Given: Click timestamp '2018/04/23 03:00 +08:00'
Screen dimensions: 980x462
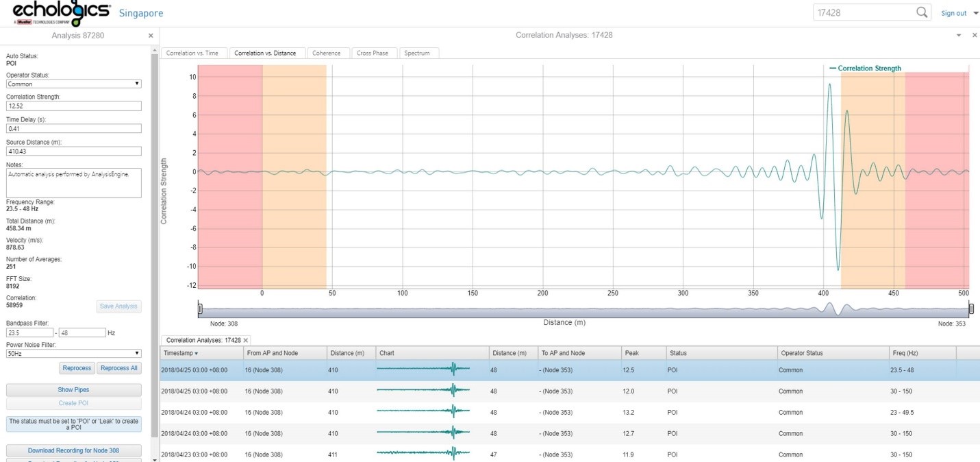Looking at the screenshot, I should pyautogui.click(x=194, y=454).
